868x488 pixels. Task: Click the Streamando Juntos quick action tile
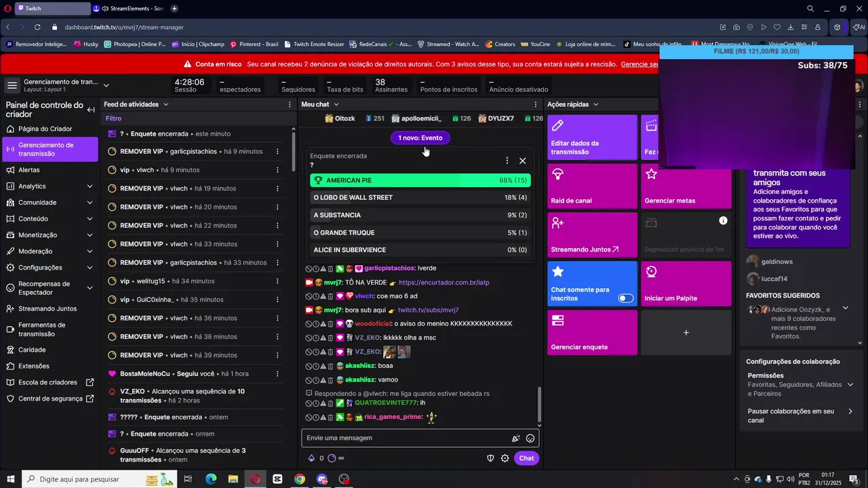point(592,235)
